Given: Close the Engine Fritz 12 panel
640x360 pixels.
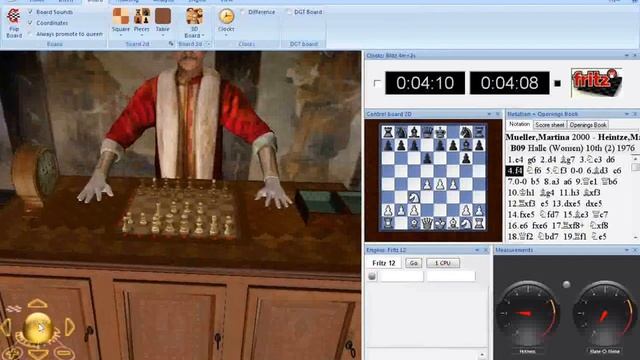Looking at the screenshot, I should tap(486, 250).
